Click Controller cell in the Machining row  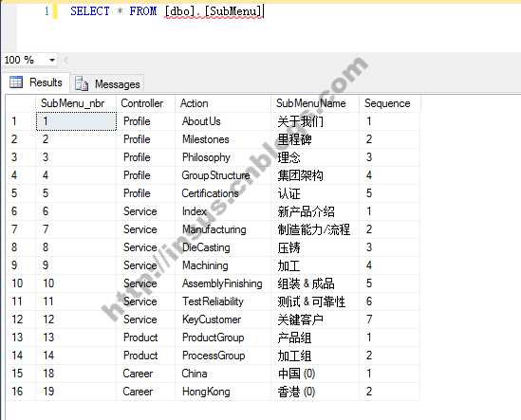[146, 265]
